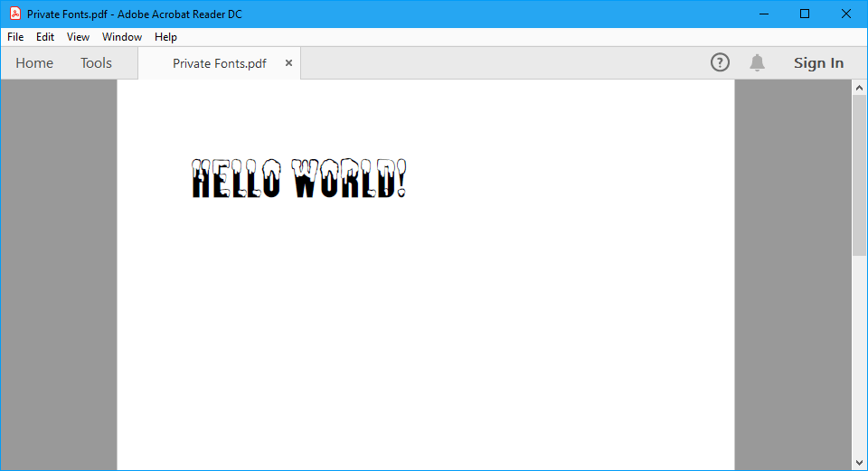868x471 pixels.
Task: Open the Help question mark icon
Action: pos(720,62)
